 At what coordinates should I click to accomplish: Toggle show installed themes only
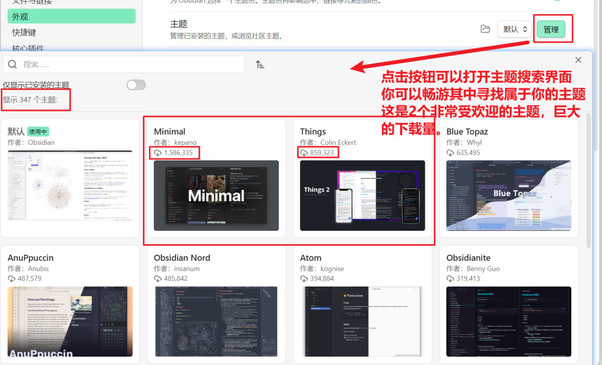[x=136, y=85]
